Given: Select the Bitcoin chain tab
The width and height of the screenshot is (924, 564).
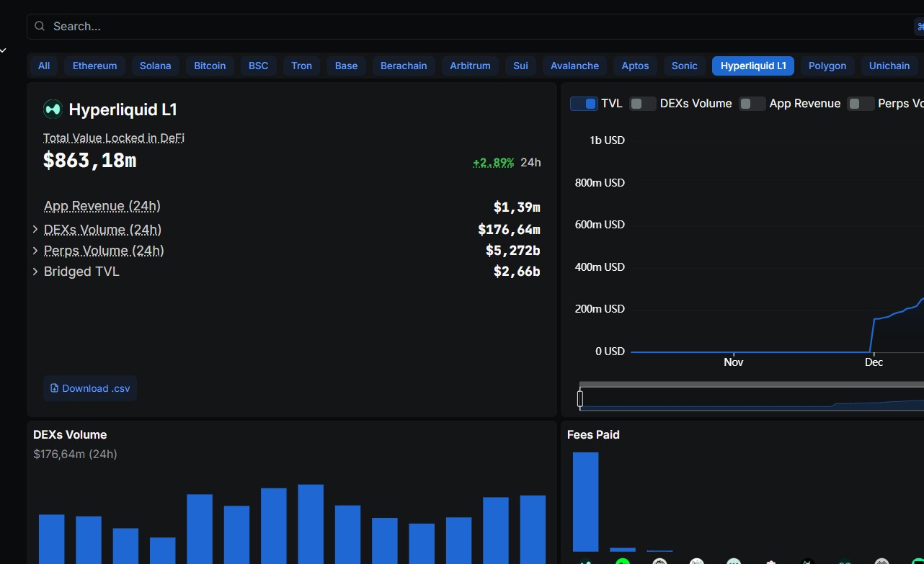Looking at the screenshot, I should pyautogui.click(x=210, y=66).
